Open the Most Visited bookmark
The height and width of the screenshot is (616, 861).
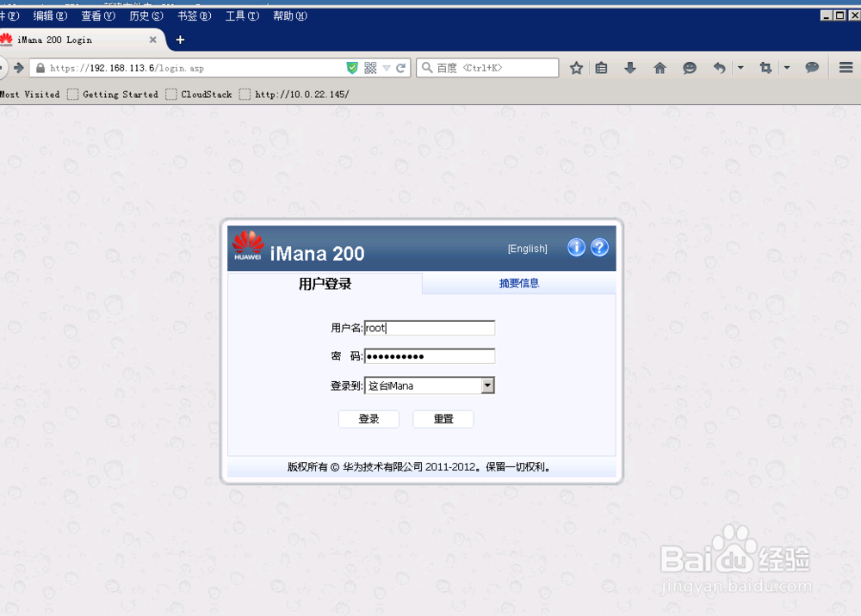tap(29, 95)
